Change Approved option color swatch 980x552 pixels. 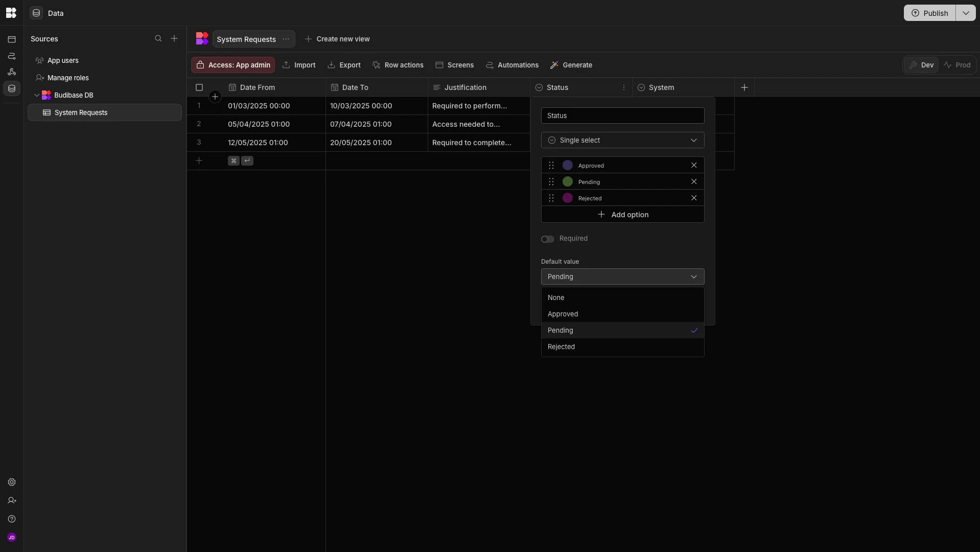(567, 165)
